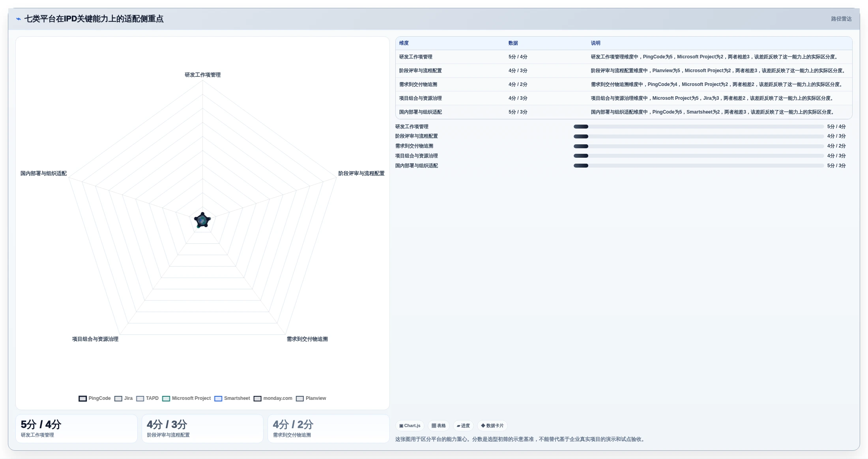Image resolution: width=868 pixels, height=459 pixels.
Task: Click radar axis label 国内部署与组织适配
Action: (43, 174)
